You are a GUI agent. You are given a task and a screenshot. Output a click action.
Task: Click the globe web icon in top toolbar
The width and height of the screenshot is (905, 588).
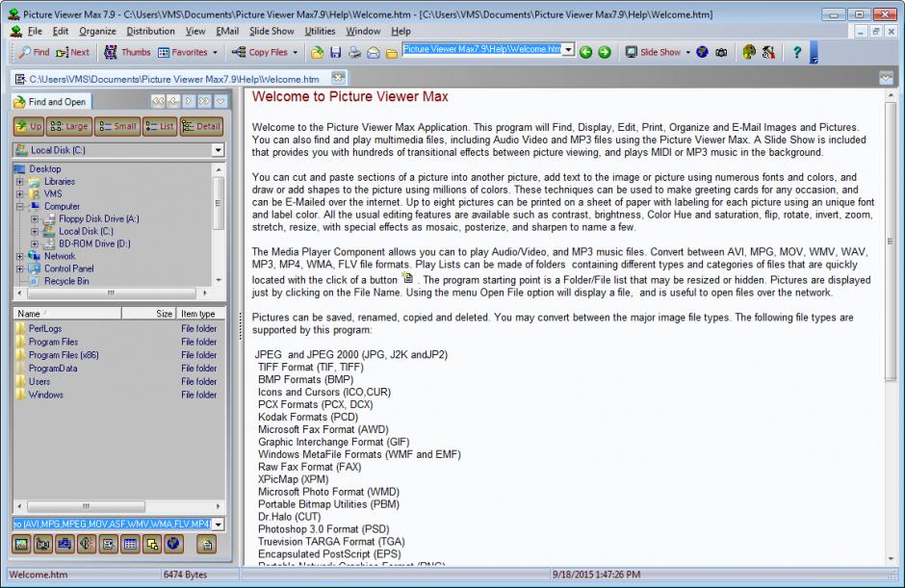point(702,52)
